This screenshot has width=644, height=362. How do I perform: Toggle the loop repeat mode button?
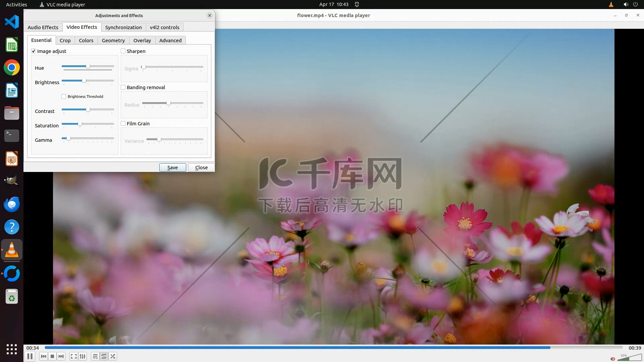click(x=104, y=356)
